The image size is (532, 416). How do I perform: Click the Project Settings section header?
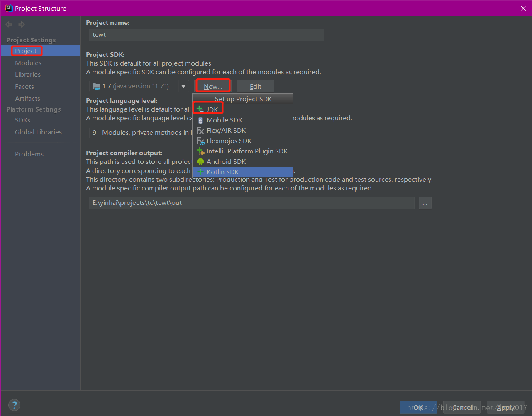pyautogui.click(x=31, y=40)
